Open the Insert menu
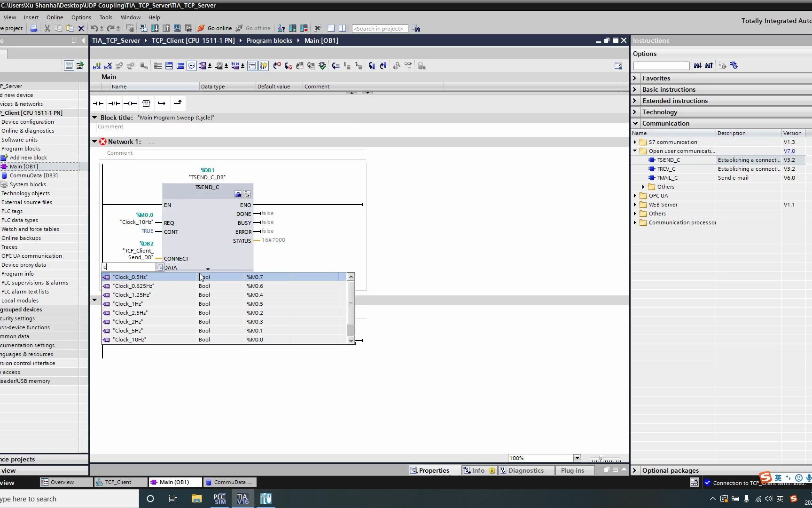The height and width of the screenshot is (508, 812). pyautogui.click(x=31, y=17)
